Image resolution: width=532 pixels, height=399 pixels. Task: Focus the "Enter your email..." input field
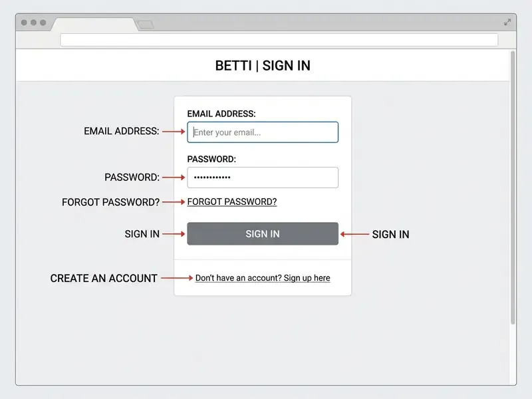263,132
